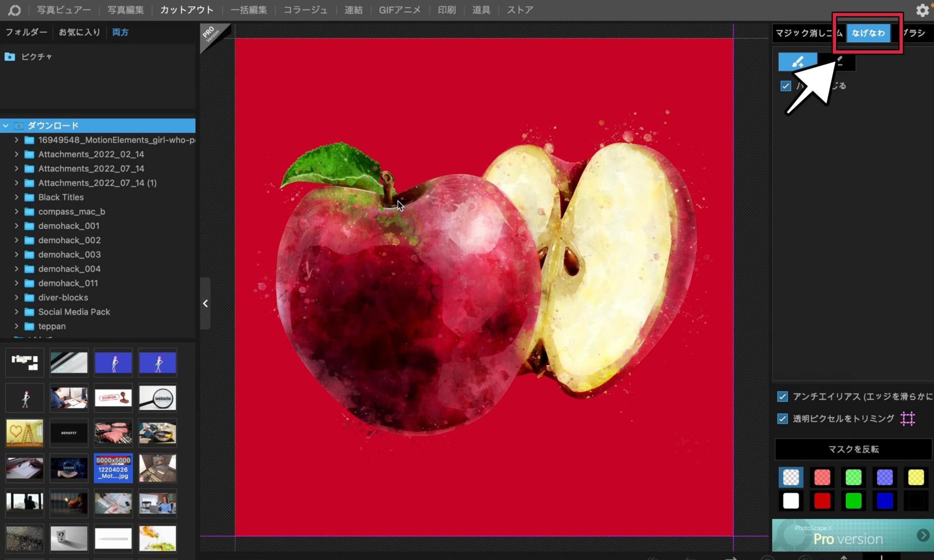Click the trim crop-frame icon

tap(908, 419)
